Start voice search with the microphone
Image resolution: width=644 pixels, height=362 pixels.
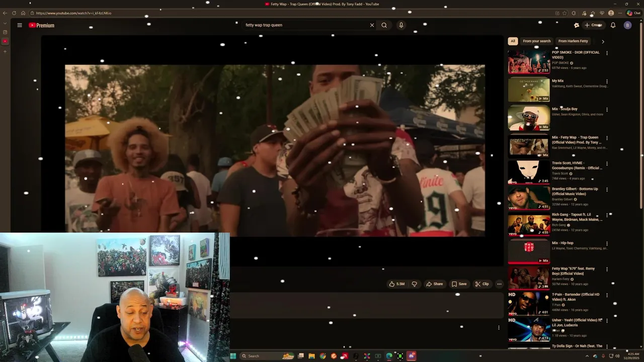pos(401,25)
